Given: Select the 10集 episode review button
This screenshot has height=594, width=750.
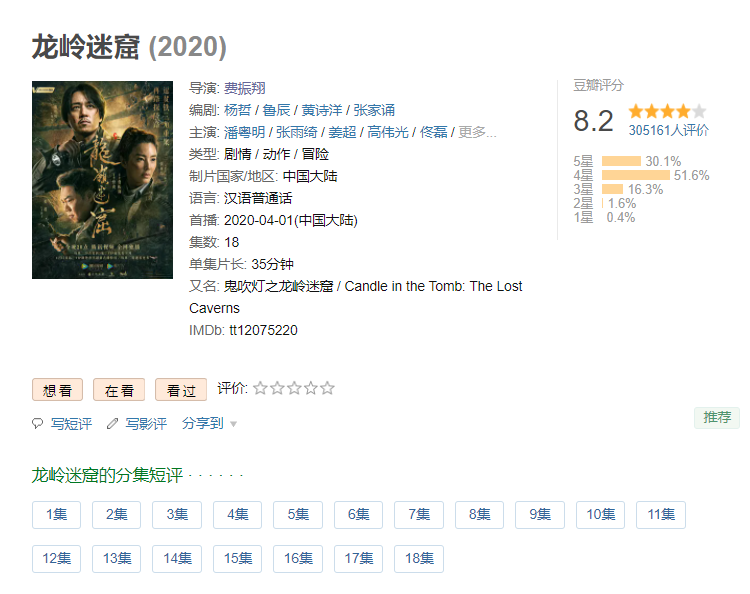Looking at the screenshot, I should coord(600,515).
